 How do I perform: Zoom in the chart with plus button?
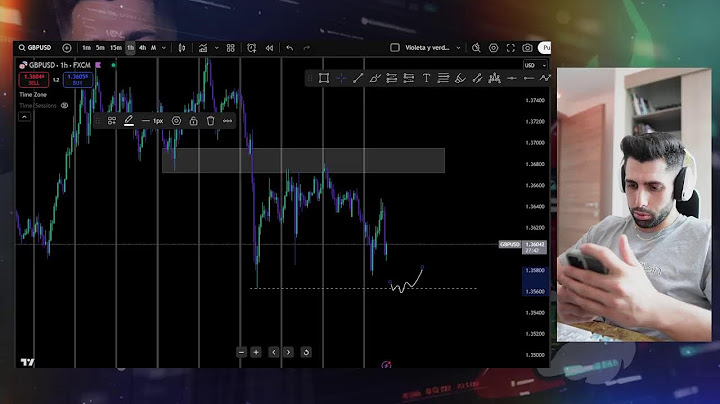tap(256, 352)
